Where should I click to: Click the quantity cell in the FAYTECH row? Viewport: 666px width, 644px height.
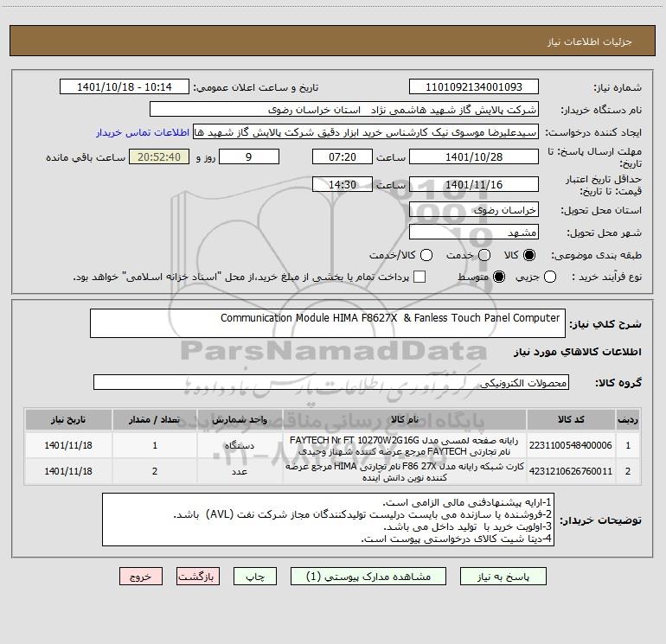click(155, 445)
